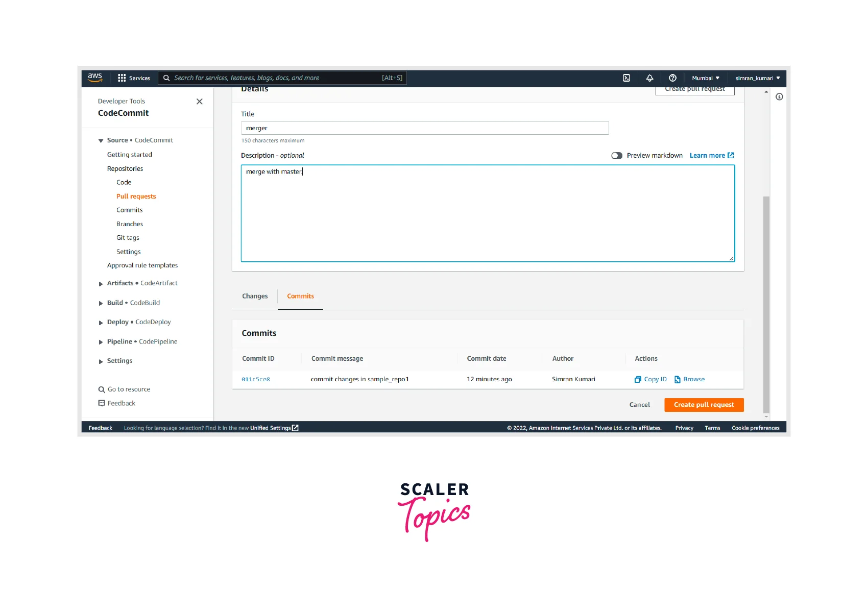Viewport: 868px width, 591px height.
Task: Close the Developer Tools side panel
Action: click(x=200, y=102)
